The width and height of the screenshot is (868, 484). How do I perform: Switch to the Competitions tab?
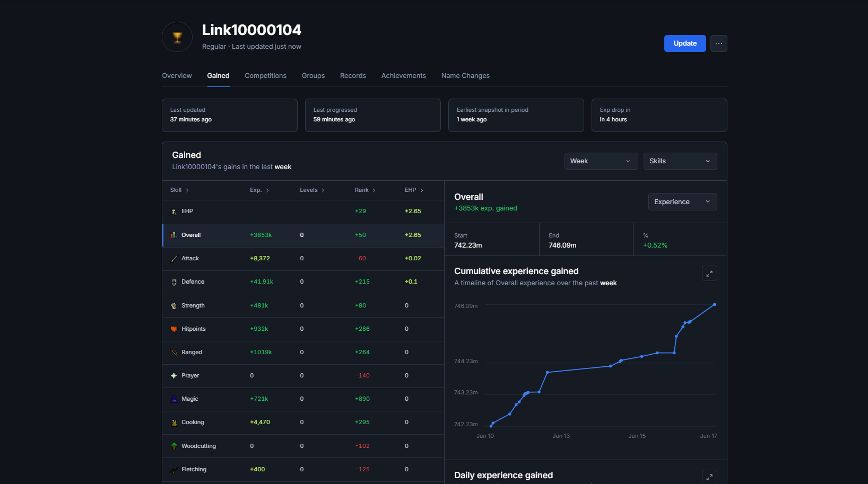265,76
